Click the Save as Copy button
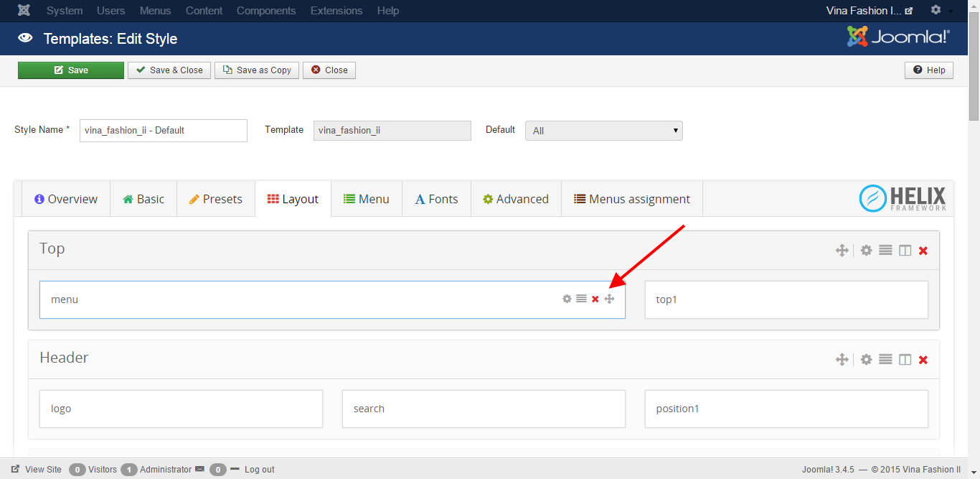 click(256, 70)
